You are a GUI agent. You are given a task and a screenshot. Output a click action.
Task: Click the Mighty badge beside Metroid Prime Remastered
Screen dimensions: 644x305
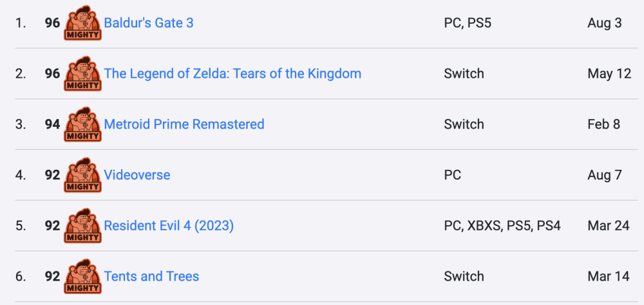(x=82, y=124)
